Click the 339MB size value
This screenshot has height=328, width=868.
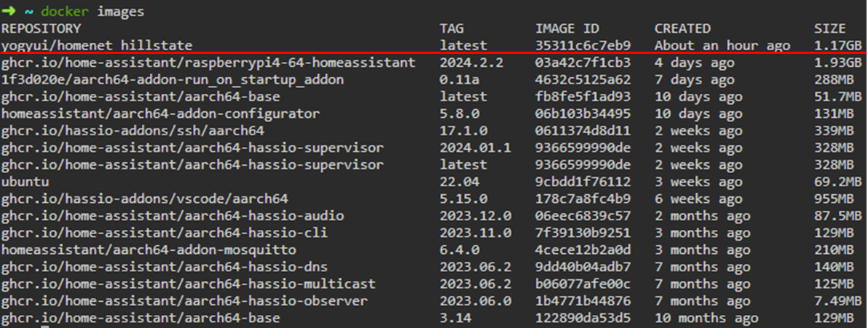coord(834,131)
